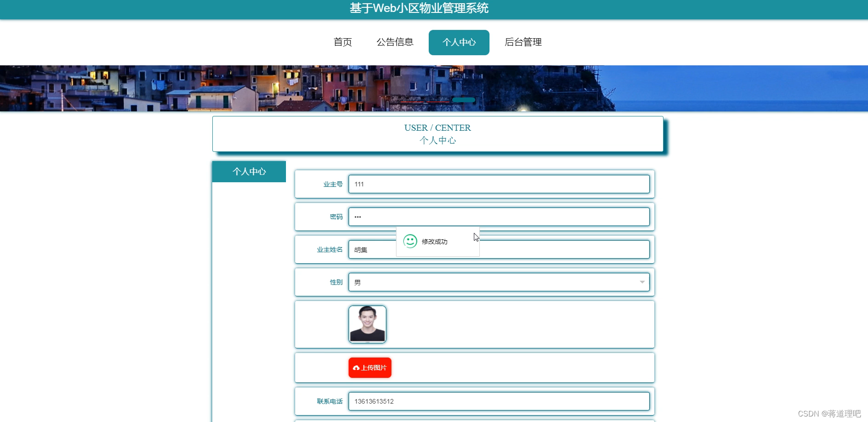This screenshot has width=868, height=422.
Task: Dismiss the 修改成功 notification popup
Action: pyautogui.click(x=437, y=241)
